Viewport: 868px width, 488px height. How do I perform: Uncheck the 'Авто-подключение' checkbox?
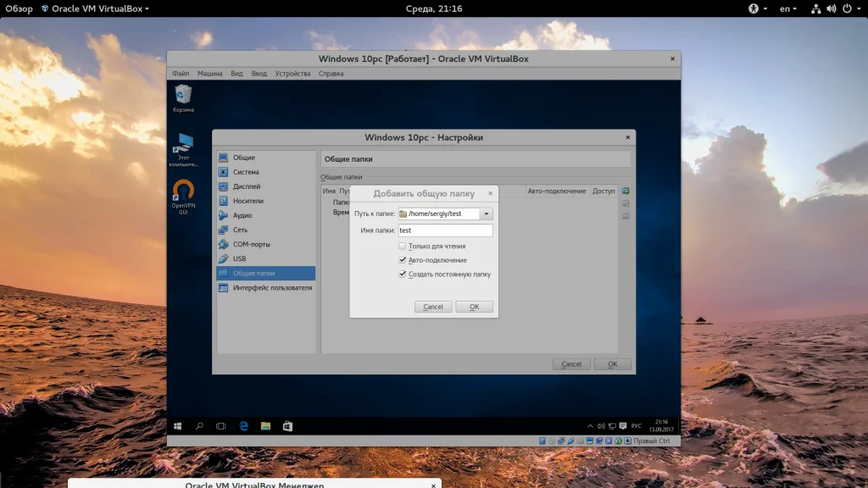403,260
